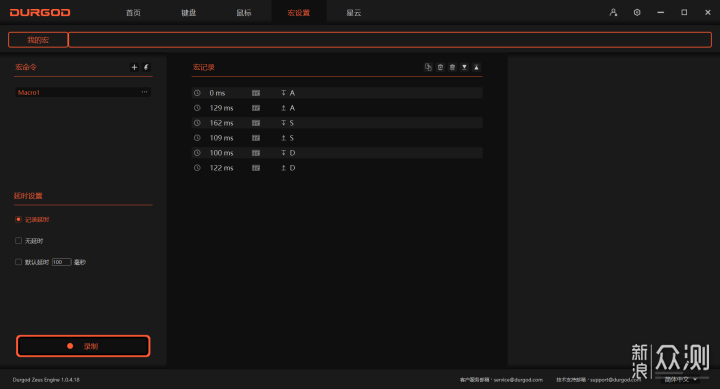Enable 默认延时 default delay option
This screenshot has height=389, width=720.
coord(18,262)
